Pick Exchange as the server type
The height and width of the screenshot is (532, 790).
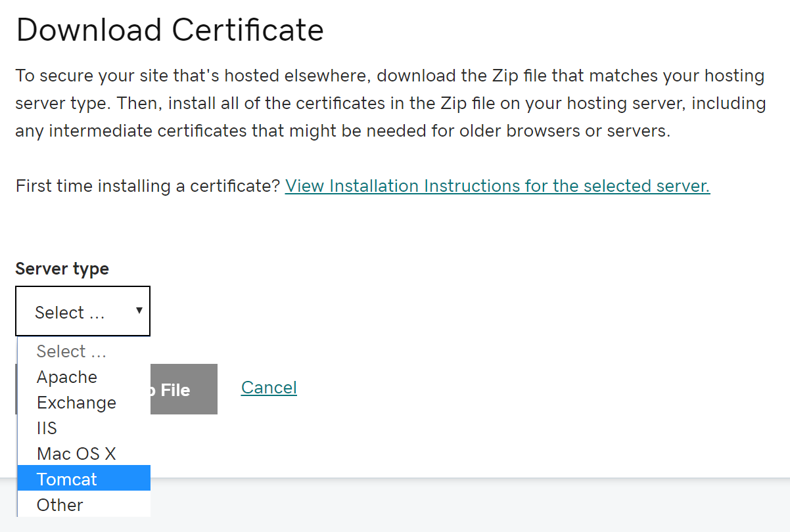pyautogui.click(x=76, y=403)
